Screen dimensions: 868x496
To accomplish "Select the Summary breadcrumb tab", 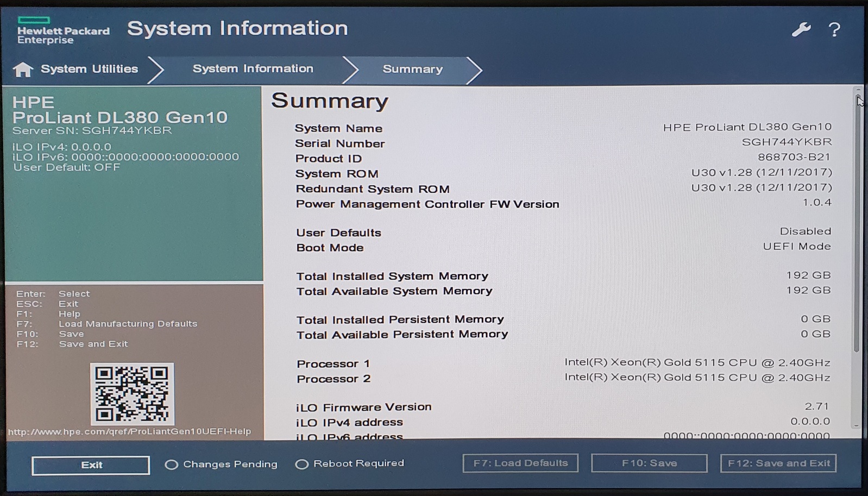I will (412, 69).
